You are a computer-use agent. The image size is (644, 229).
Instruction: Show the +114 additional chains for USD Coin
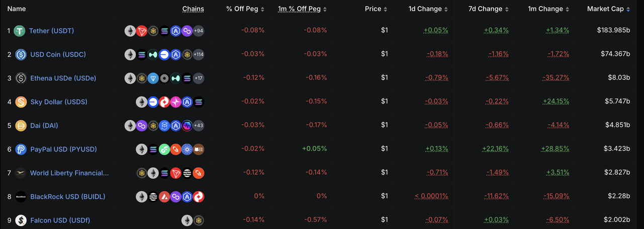[198, 54]
